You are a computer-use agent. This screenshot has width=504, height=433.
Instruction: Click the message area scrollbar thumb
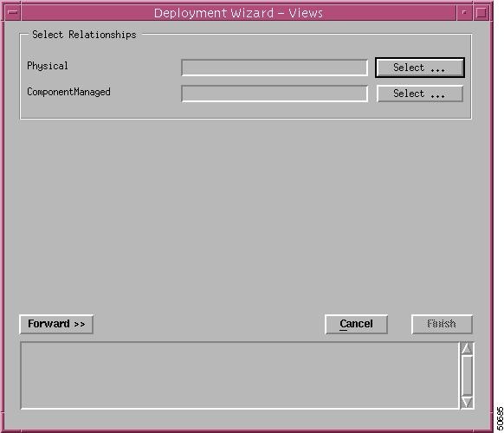[467, 376]
